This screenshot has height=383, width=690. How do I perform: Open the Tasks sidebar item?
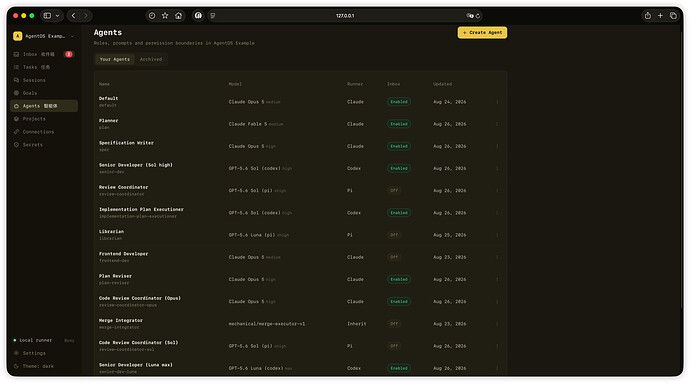44,67
